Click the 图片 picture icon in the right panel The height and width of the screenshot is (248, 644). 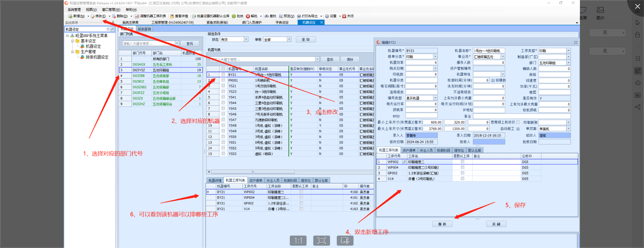(600, 10)
